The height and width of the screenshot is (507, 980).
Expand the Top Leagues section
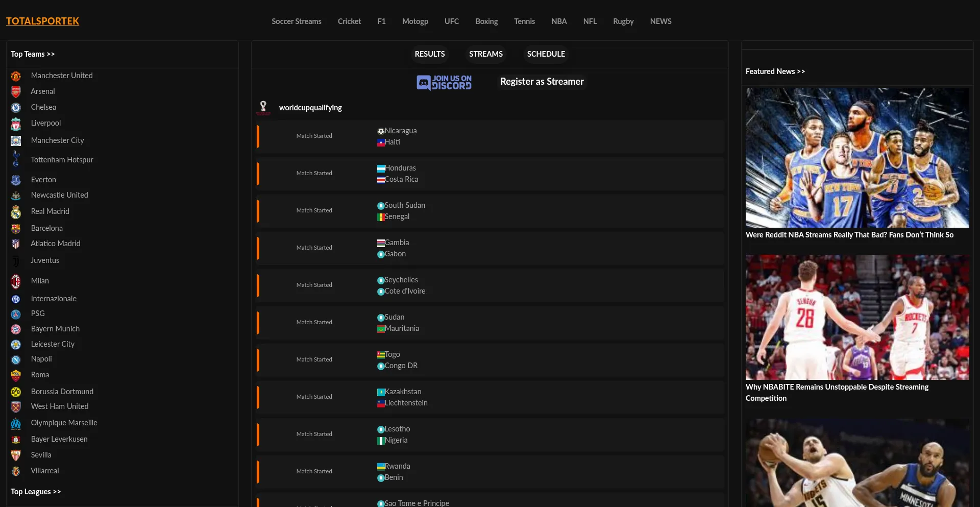(x=36, y=492)
